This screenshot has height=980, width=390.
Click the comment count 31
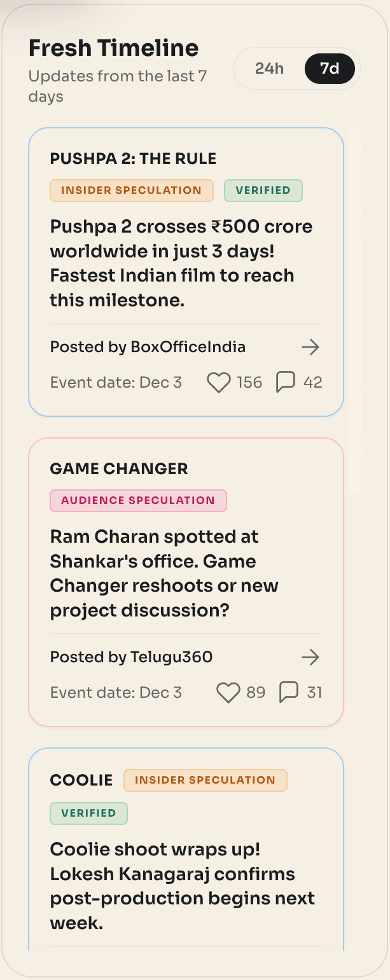[314, 692]
